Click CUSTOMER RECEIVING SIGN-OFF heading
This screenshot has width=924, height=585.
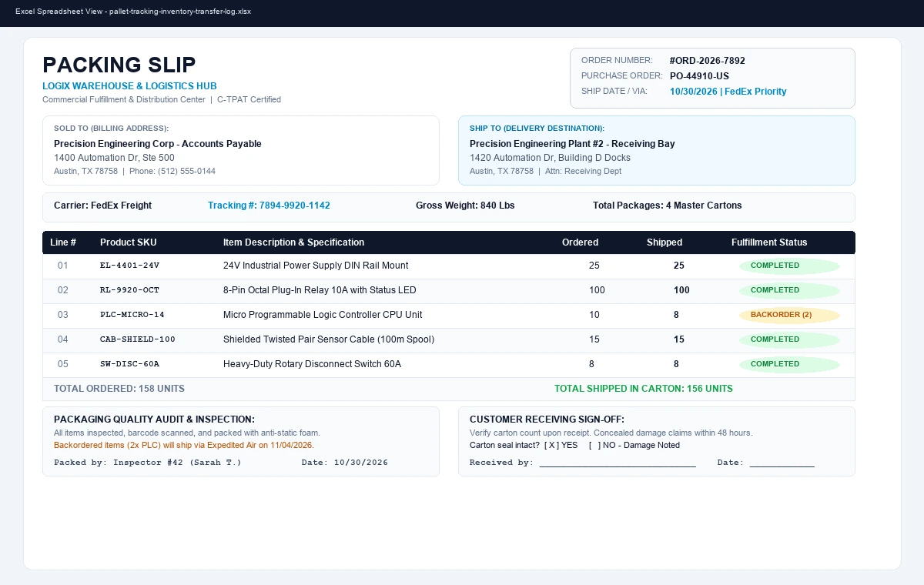(x=547, y=420)
